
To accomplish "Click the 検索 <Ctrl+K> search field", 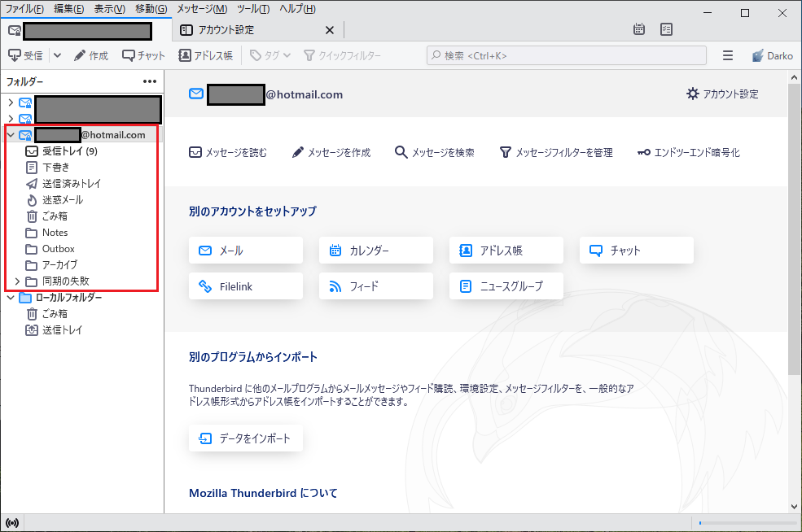I will [566, 55].
